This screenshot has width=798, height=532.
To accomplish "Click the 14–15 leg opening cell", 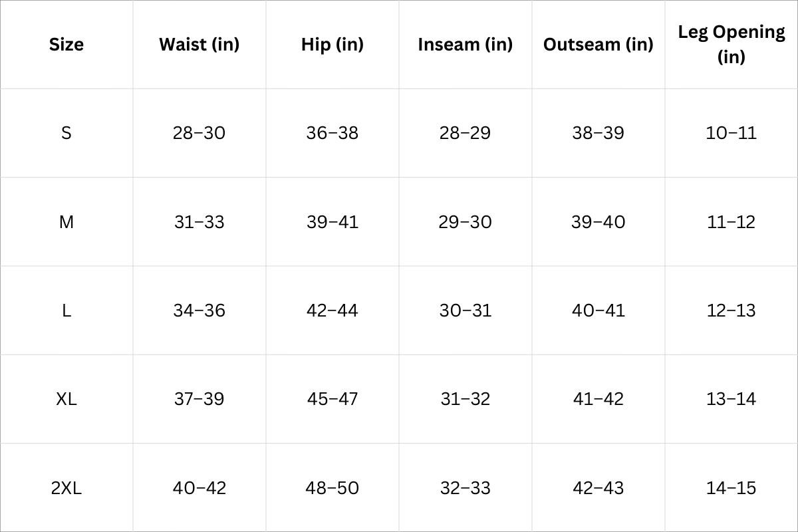I will (x=731, y=488).
